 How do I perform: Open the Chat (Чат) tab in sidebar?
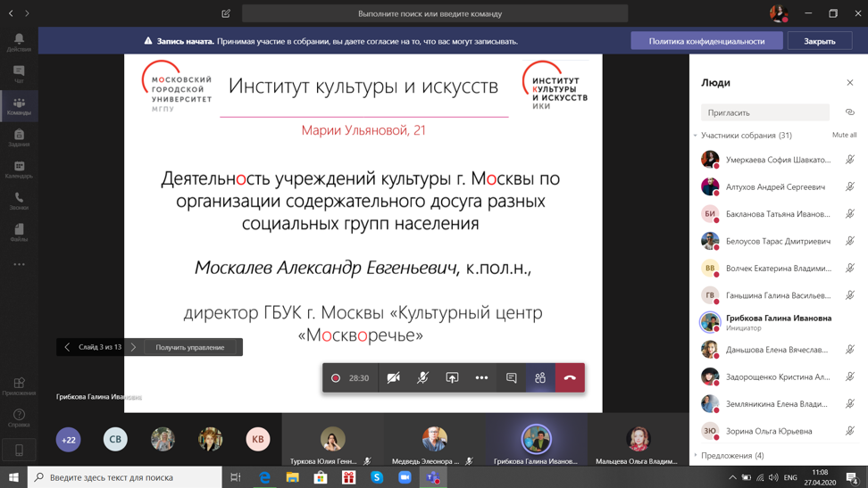(x=19, y=74)
